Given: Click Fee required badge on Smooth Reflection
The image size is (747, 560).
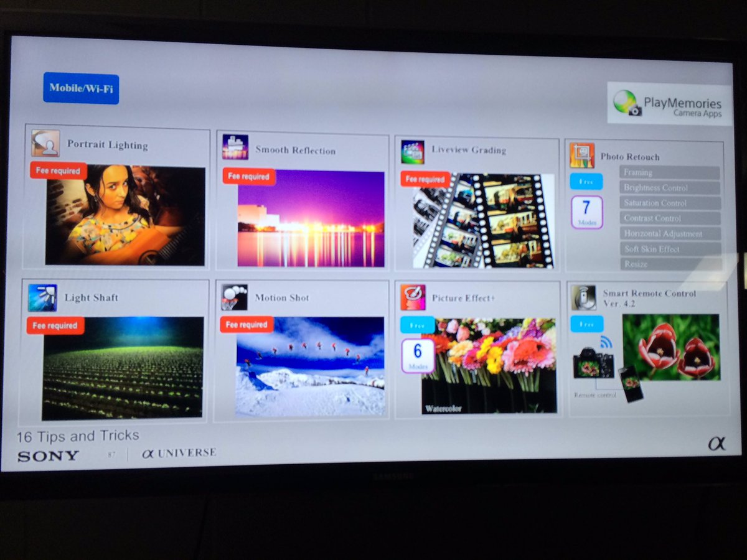Looking at the screenshot, I should pos(249,176).
